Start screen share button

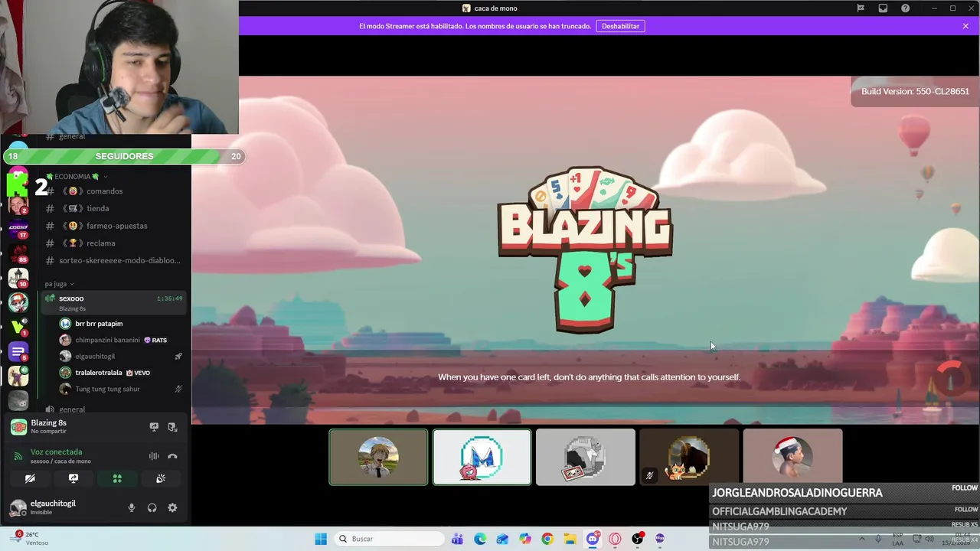click(73, 478)
